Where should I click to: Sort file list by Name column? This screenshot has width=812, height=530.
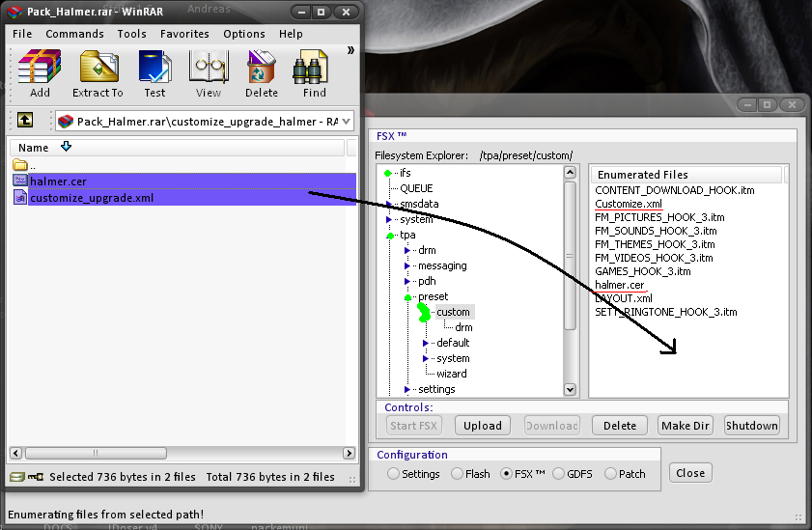(177, 148)
